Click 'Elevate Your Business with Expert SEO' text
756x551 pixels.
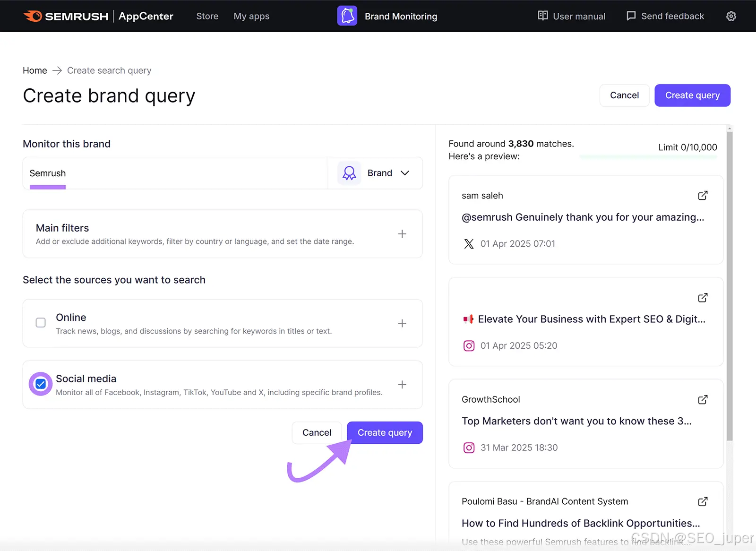tap(592, 319)
